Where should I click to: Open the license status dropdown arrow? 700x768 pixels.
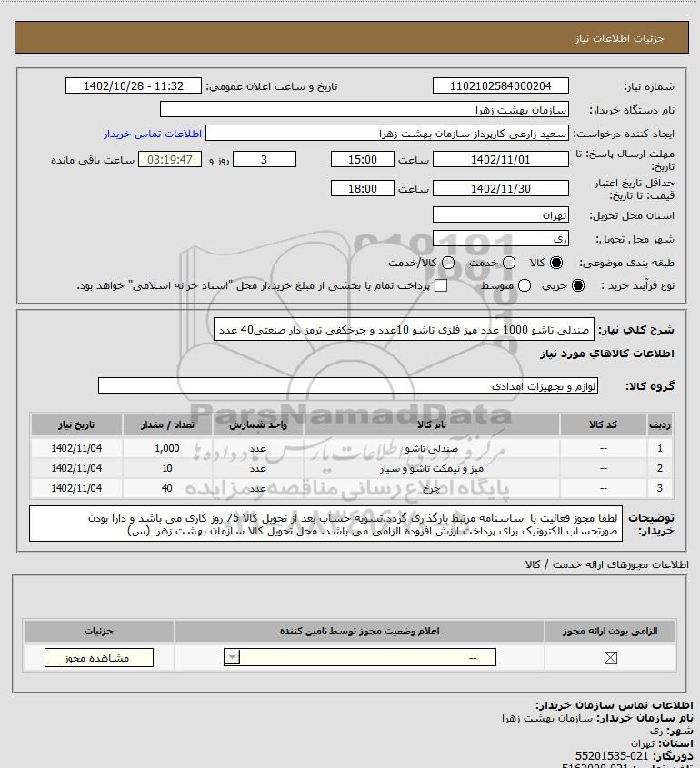232,657
